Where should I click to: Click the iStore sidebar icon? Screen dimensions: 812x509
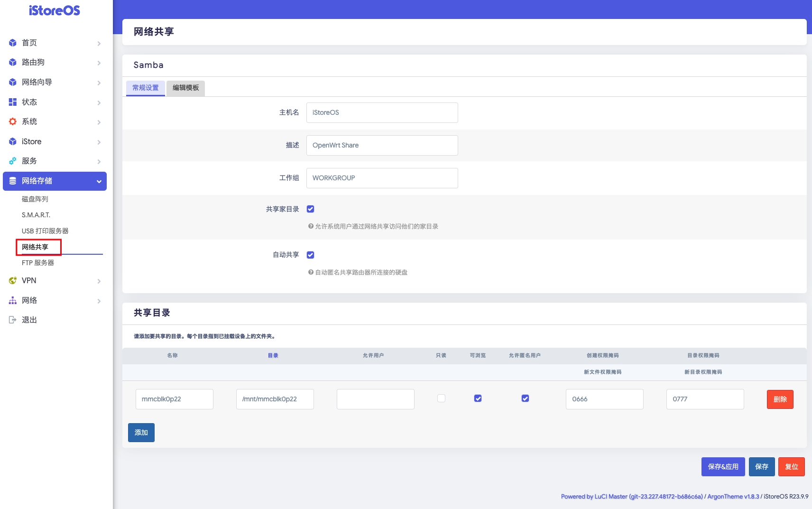(12, 141)
